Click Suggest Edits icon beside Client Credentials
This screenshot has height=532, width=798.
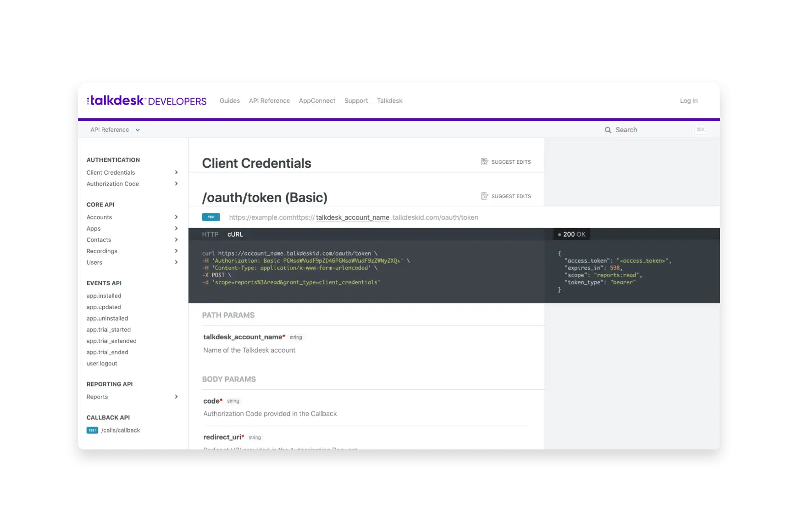click(x=484, y=162)
